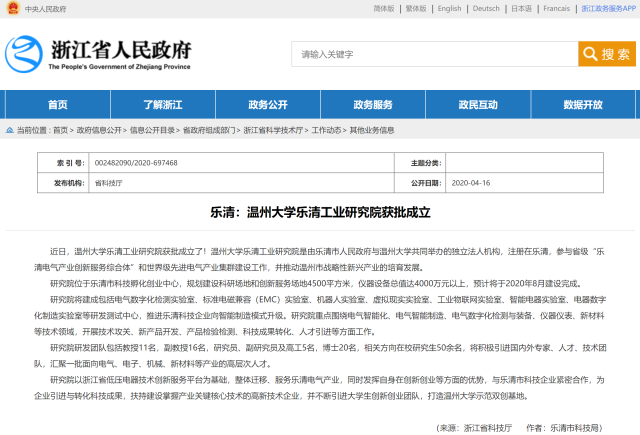Select 日本语 language link
Image resolution: width=640 pixels, height=435 pixels.
tap(521, 9)
